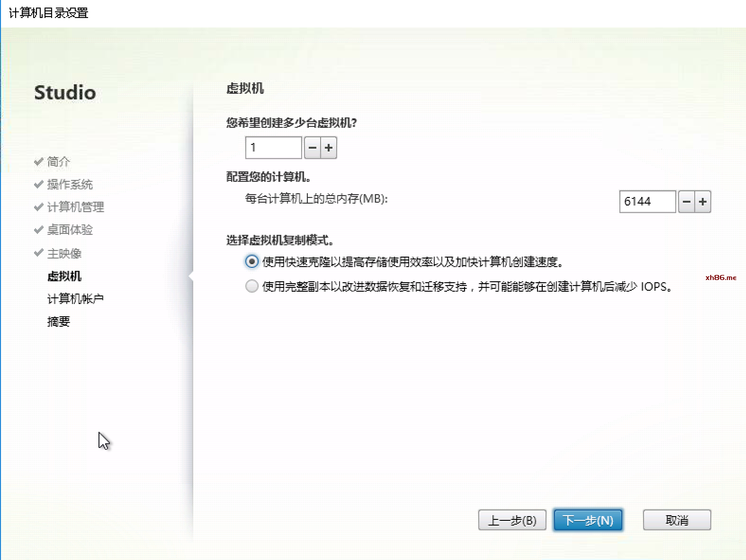
Task: Increase total memory with the plus button
Action: pos(702,202)
